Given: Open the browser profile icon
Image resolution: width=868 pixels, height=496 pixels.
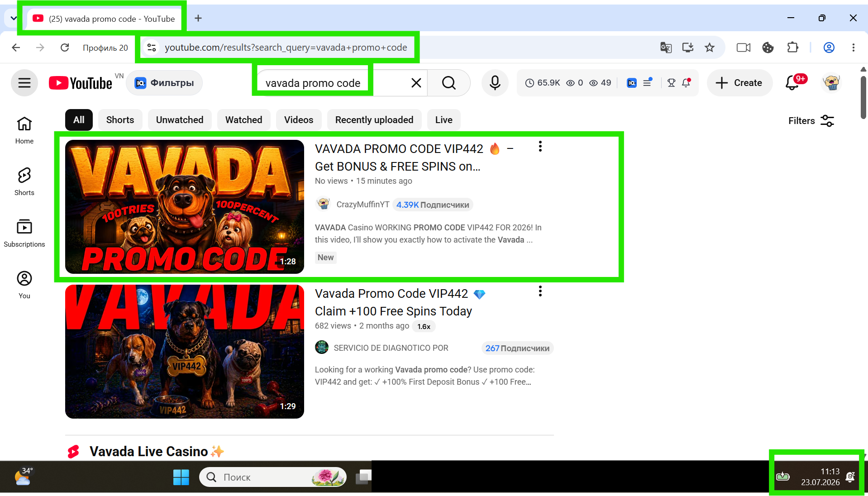Looking at the screenshot, I should tap(829, 48).
